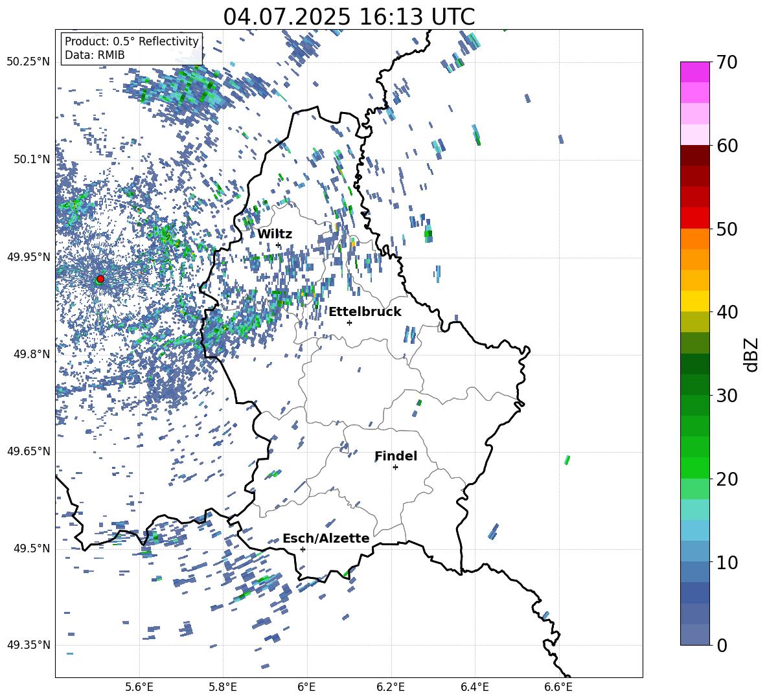Click the title 04.07.2025 16:13 UTC
Viewport: 767px width, 700px height.
pos(349,17)
